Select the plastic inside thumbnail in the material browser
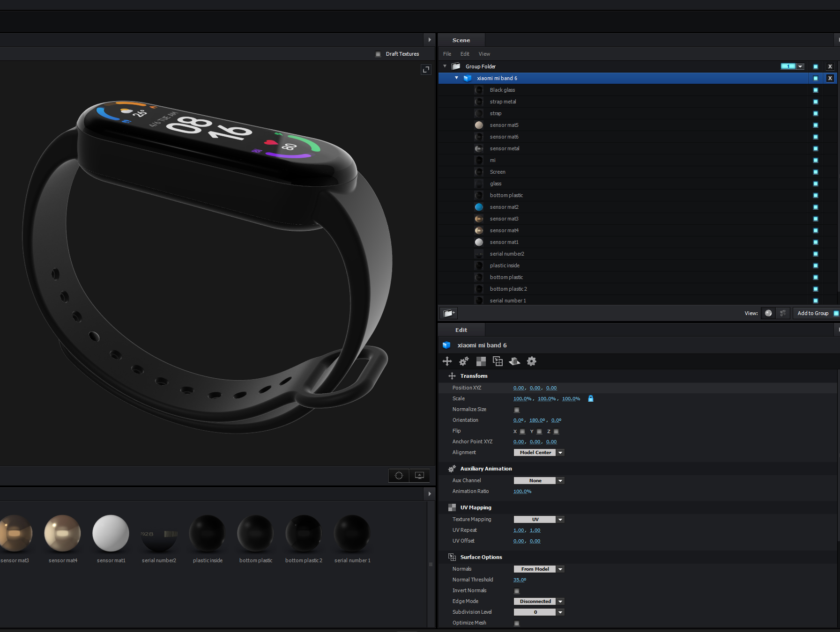840x632 pixels. pos(208,533)
